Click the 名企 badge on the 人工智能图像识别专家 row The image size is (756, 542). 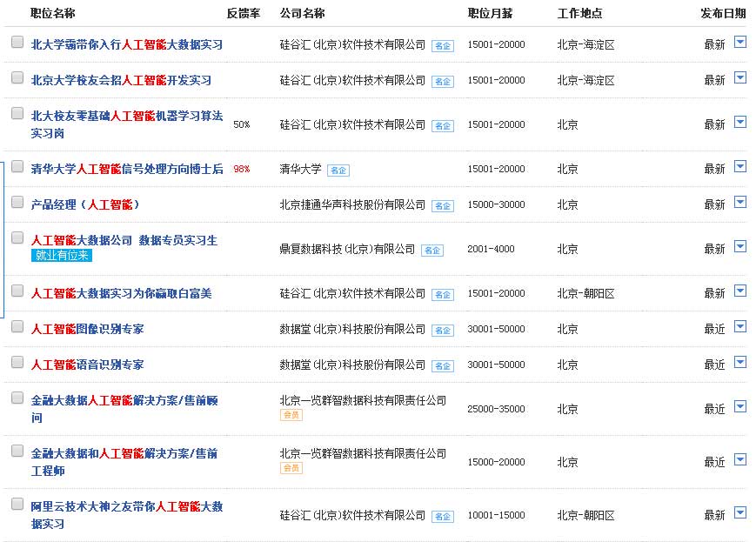[444, 331]
